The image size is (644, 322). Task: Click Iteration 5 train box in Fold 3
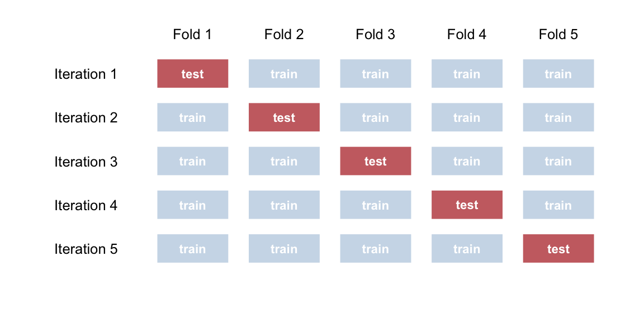pyautogui.click(x=375, y=248)
